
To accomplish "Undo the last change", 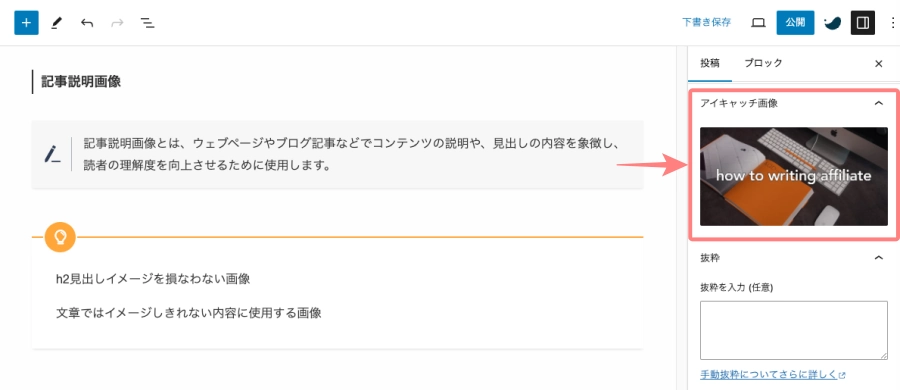I will click(87, 23).
